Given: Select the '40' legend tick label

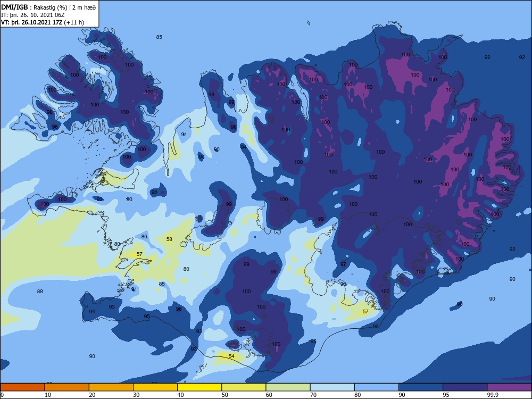Looking at the screenshot, I should pos(180,395).
